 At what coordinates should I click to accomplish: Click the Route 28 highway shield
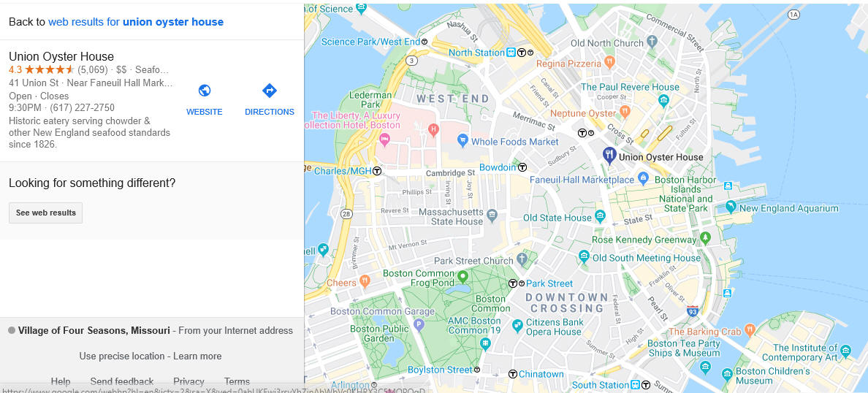pyautogui.click(x=346, y=213)
